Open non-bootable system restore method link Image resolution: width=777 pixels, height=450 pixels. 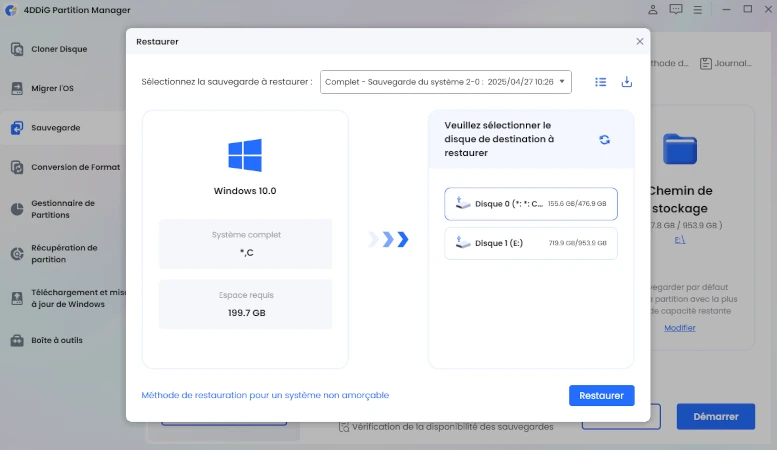(265, 395)
